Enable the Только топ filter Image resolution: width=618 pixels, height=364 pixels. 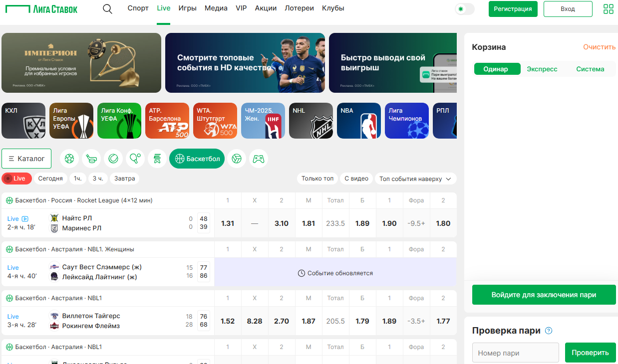click(x=317, y=179)
